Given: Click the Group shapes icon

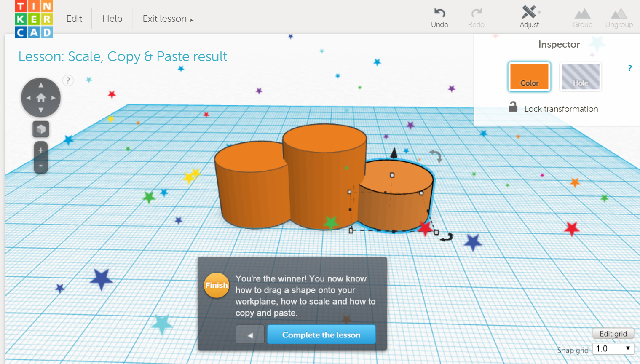Looking at the screenshot, I should 582,18.
